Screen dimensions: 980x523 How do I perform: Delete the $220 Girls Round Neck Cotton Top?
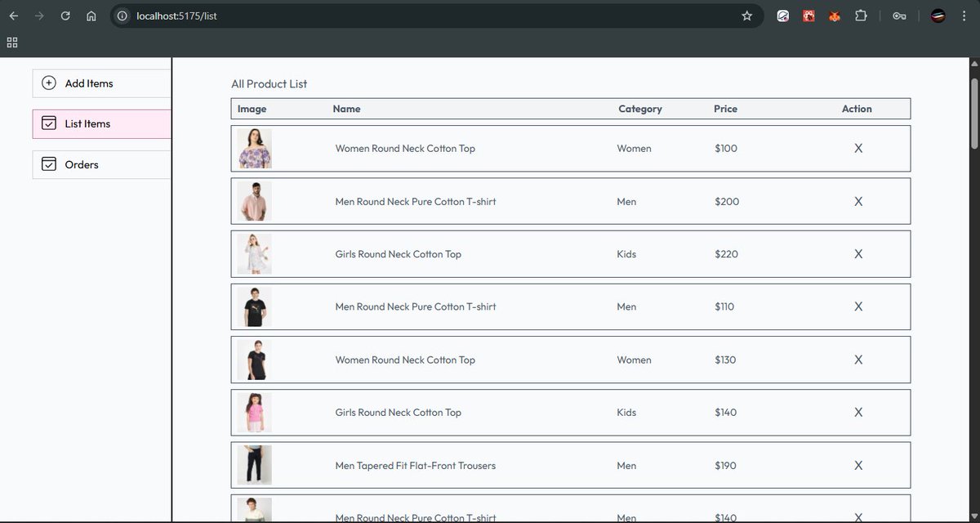pos(858,254)
